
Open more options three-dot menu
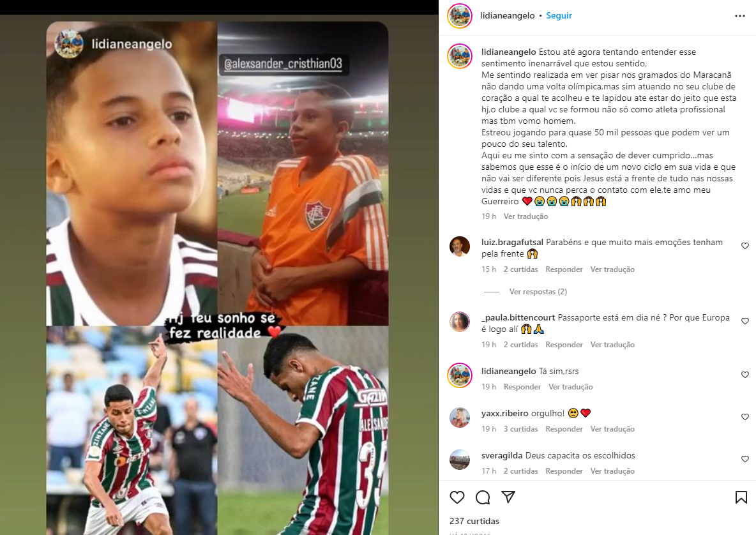pos(740,16)
